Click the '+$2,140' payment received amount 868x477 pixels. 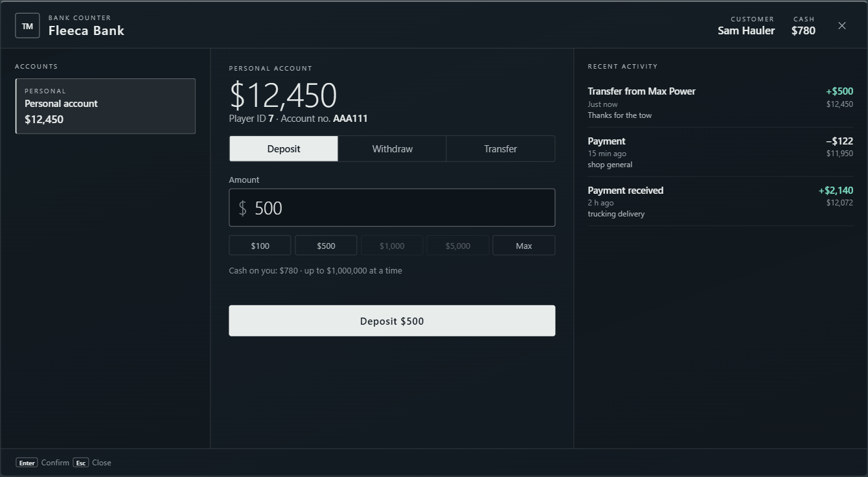[x=836, y=191]
